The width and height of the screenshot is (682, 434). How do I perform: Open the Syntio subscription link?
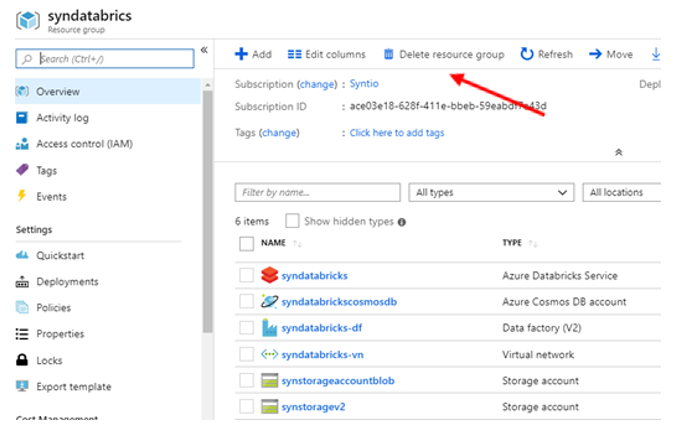[364, 83]
